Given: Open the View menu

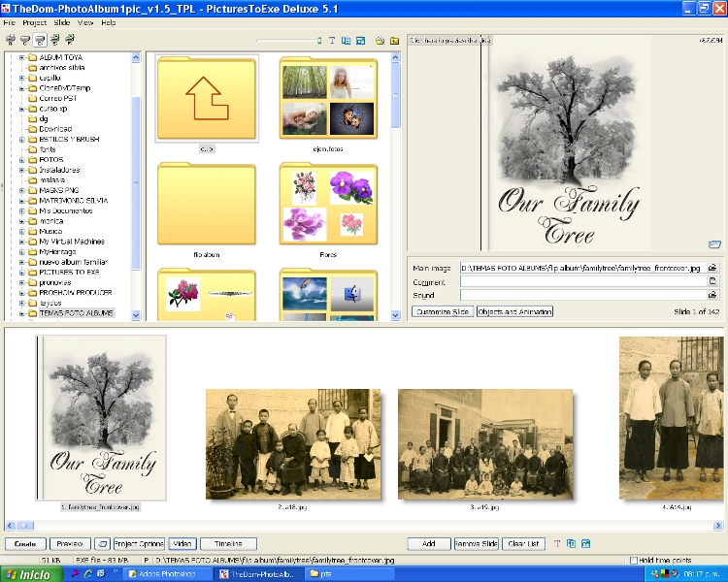Looking at the screenshot, I should (85, 22).
